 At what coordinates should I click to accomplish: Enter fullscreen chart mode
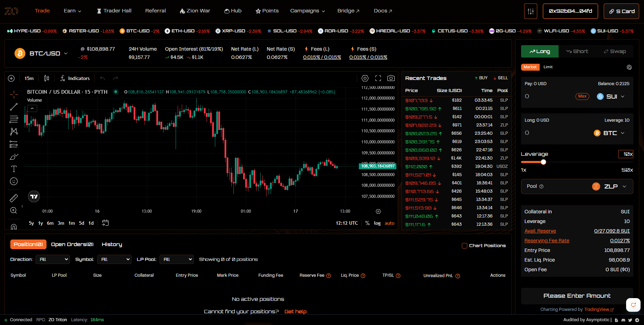[378, 78]
